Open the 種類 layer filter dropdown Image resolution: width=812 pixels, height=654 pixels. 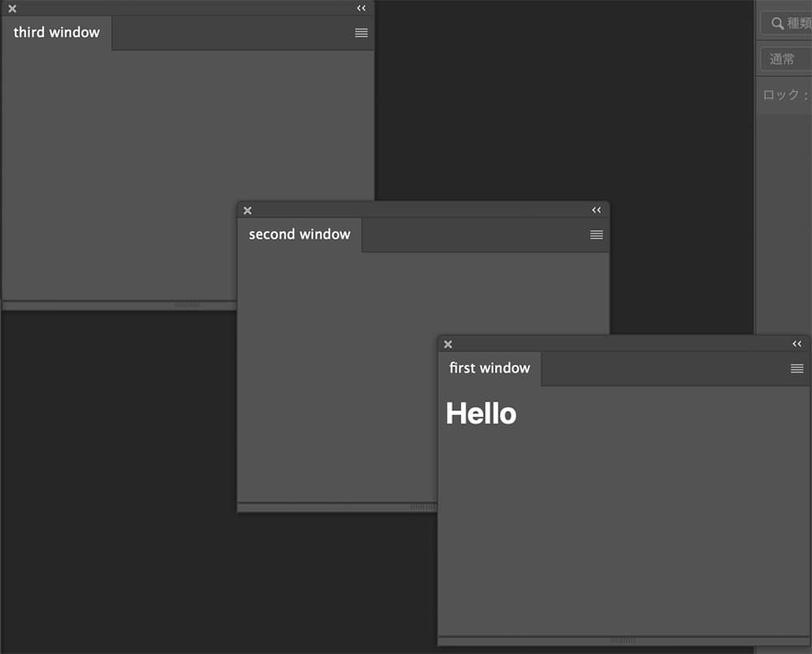786,24
